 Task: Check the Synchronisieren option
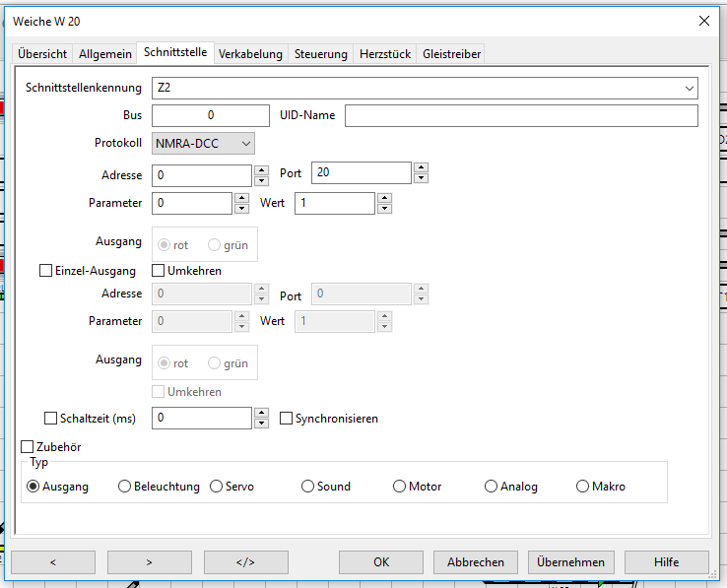(x=287, y=419)
